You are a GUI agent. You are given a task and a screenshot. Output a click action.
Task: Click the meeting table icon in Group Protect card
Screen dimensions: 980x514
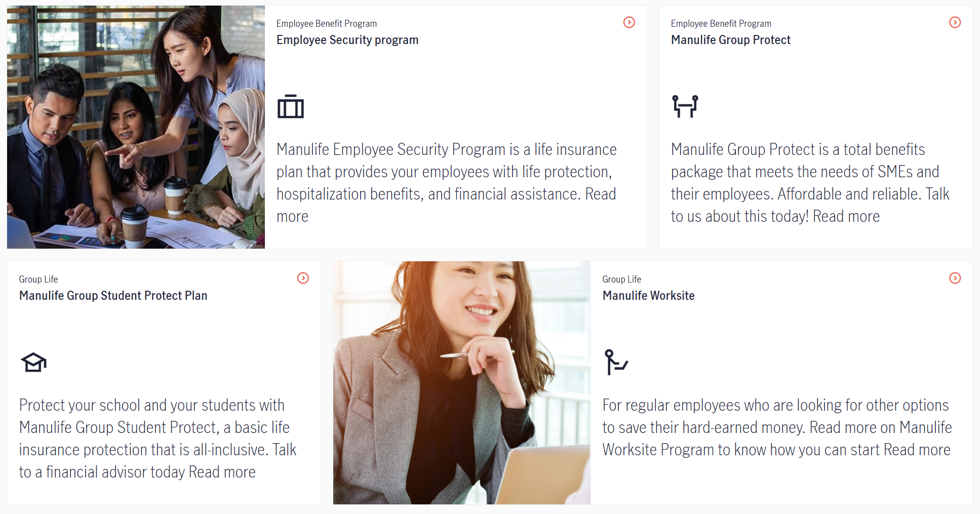tap(685, 106)
